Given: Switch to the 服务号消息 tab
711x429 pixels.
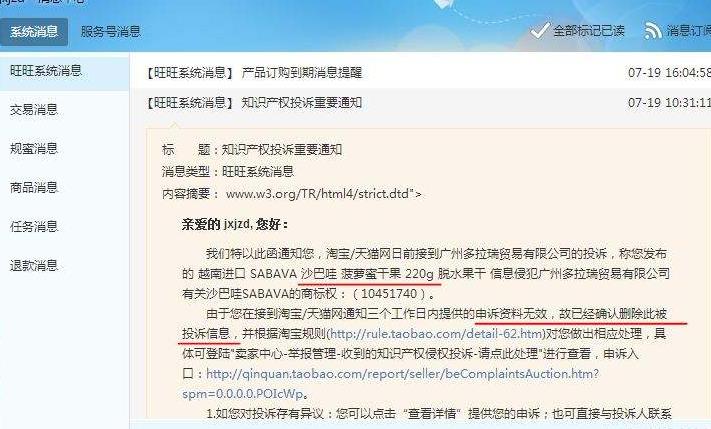Looking at the screenshot, I should pos(111,32).
